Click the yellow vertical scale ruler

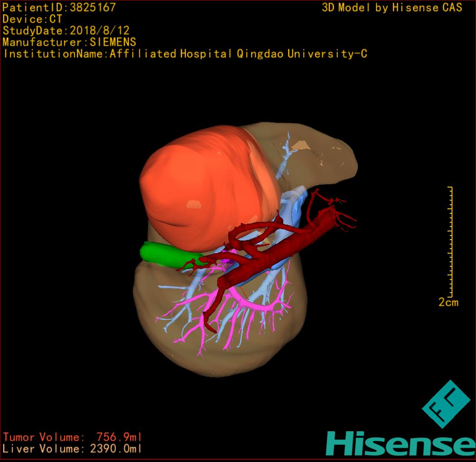[x=451, y=241]
